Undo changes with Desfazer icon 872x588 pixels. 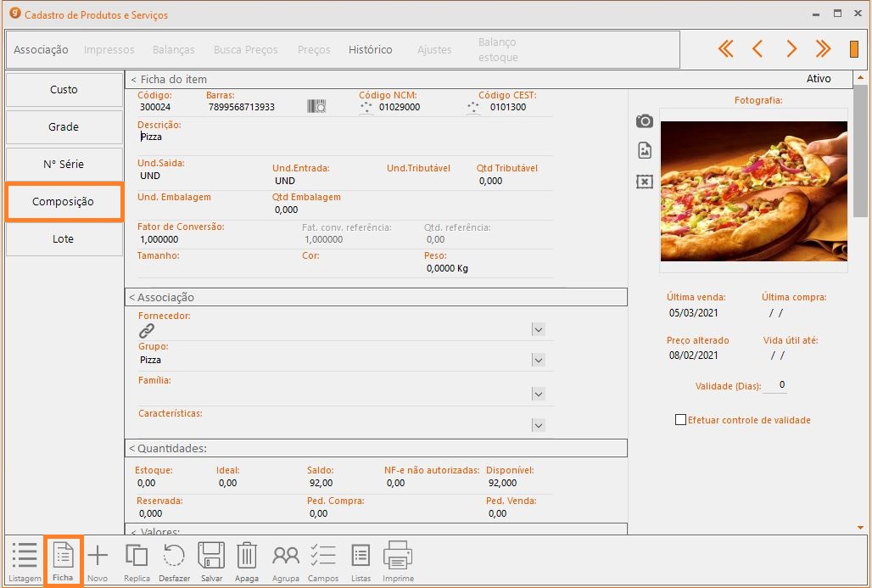(x=174, y=561)
